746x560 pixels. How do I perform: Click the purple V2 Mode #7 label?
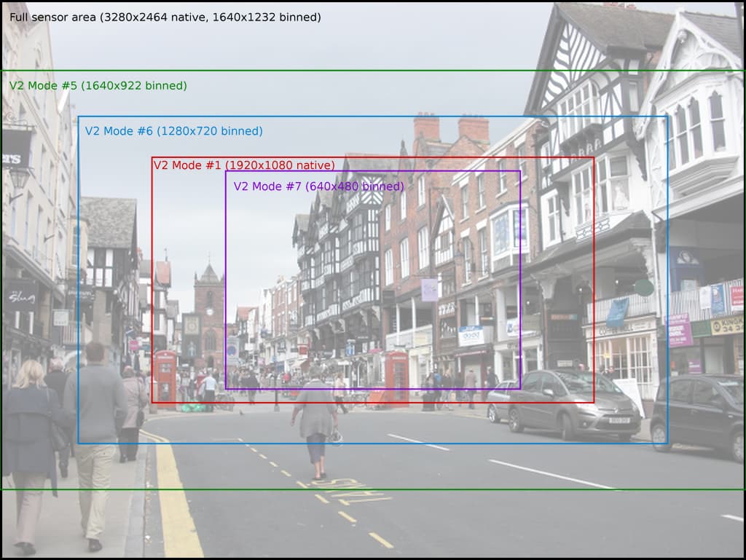coord(318,186)
